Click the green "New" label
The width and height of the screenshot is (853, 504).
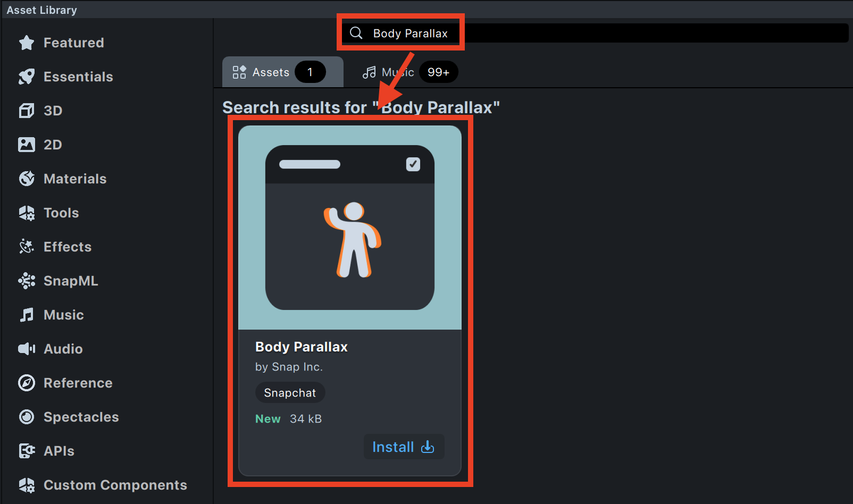(x=268, y=419)
